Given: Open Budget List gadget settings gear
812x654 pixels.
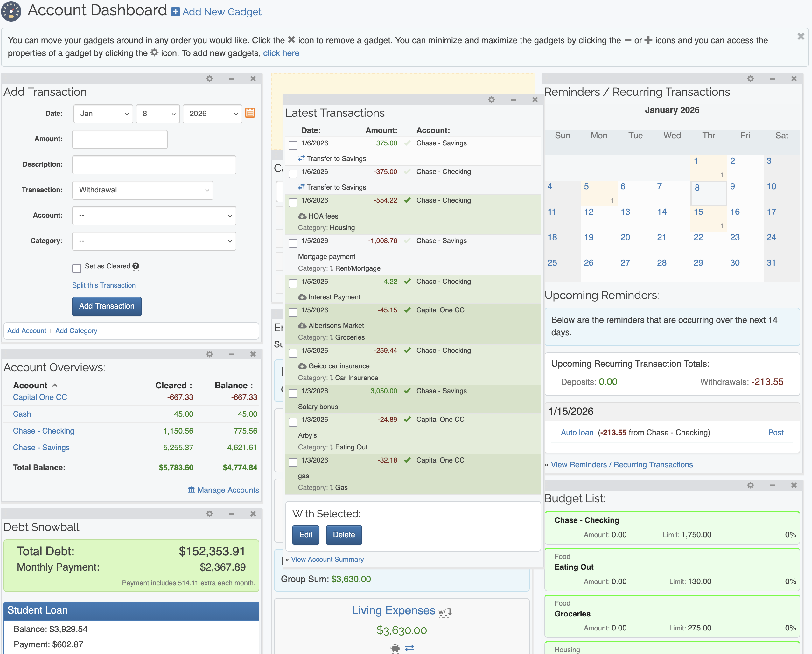Looking at the screenshot, I should 750,485.
